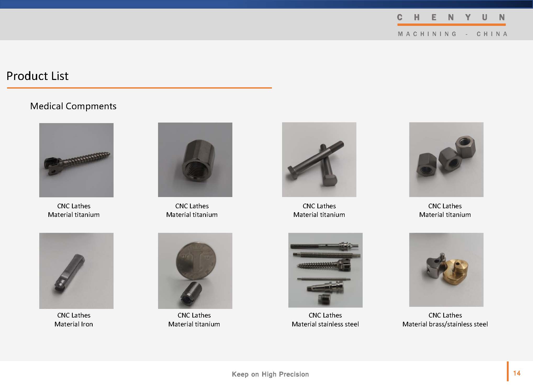Click the three titanium hex nuts photo
The image size is (533, 392).
click(x=446, y=160)
